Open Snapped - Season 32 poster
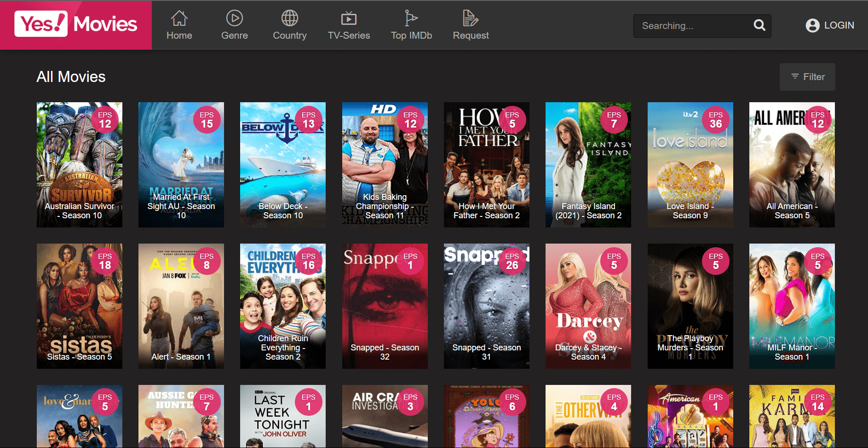868x448 pixels. (385, 306)
